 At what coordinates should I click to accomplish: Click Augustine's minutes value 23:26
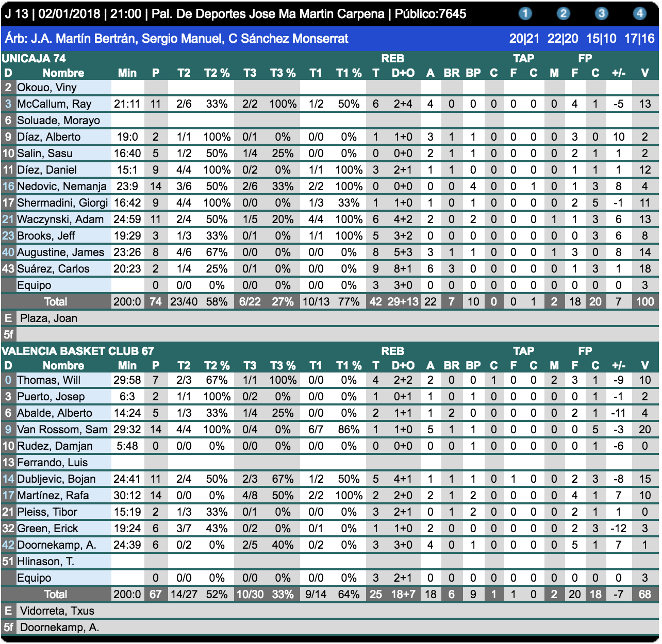coord(127,252)
